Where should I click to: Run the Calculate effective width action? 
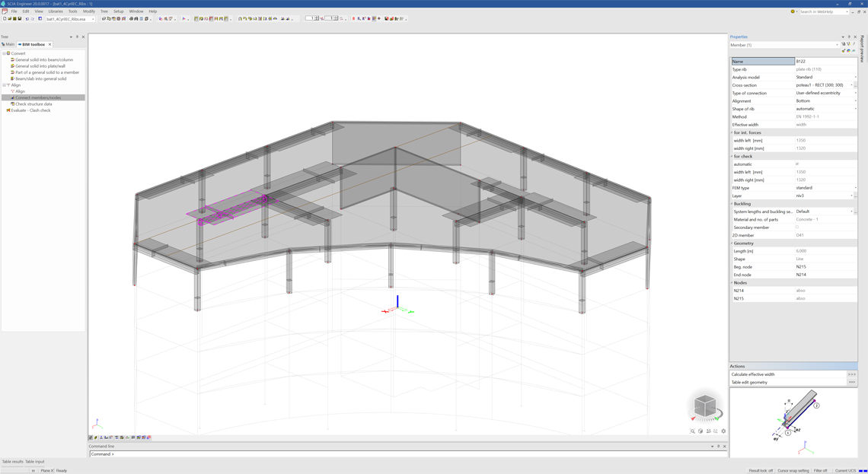coord(788,374)
